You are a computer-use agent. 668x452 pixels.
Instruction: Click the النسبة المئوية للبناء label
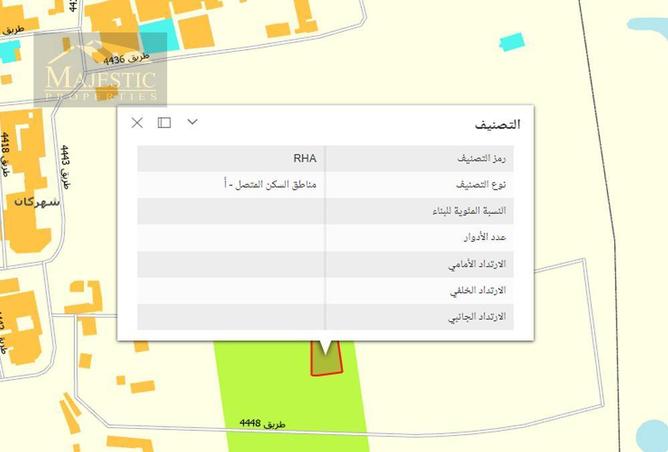tap(469, 211)
